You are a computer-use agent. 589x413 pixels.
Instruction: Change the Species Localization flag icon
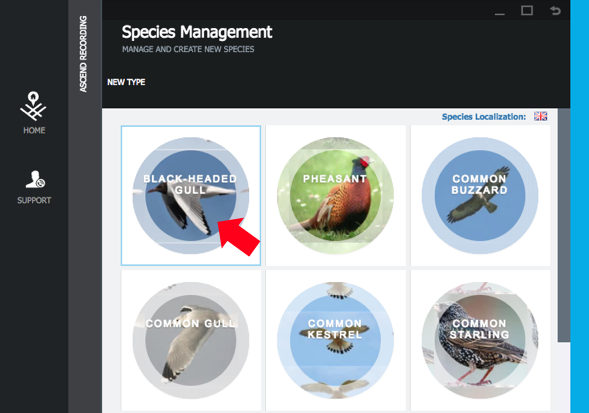[x=541, y=116]
